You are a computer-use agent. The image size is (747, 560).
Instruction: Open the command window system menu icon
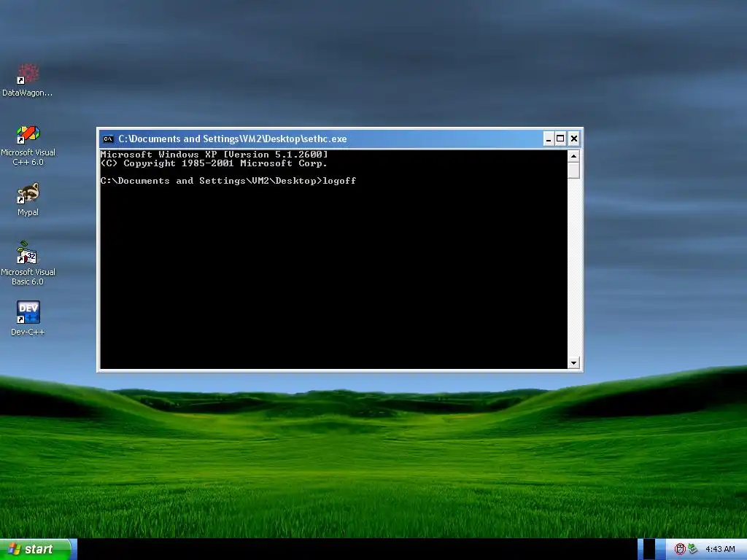tap(109, 139)
